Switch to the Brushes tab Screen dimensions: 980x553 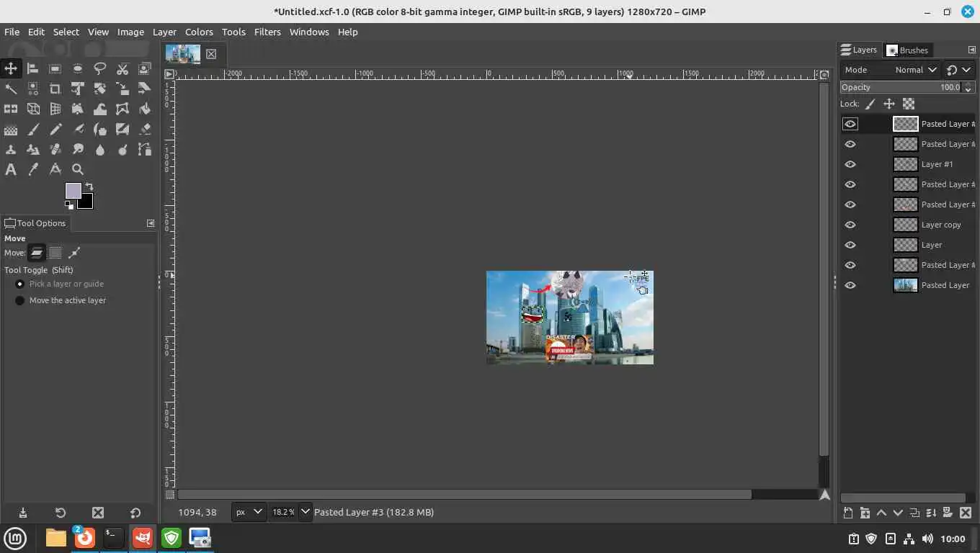(x=906, y=50)
